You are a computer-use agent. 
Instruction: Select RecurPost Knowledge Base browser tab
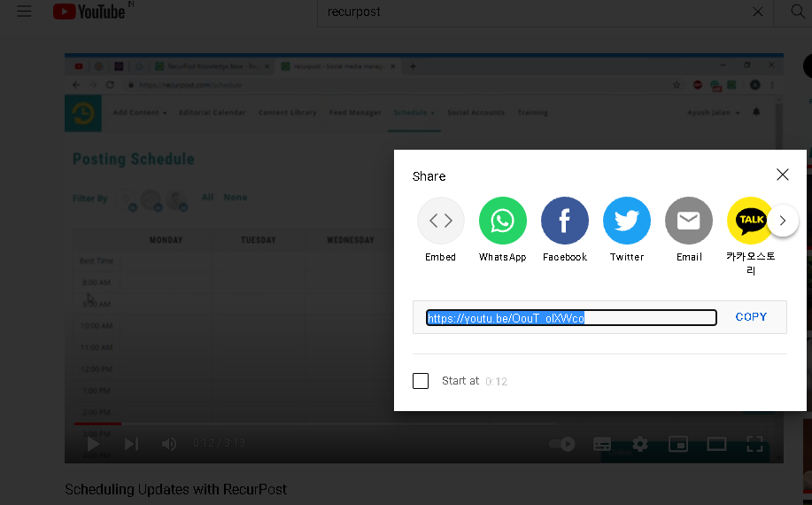(213, 66)
